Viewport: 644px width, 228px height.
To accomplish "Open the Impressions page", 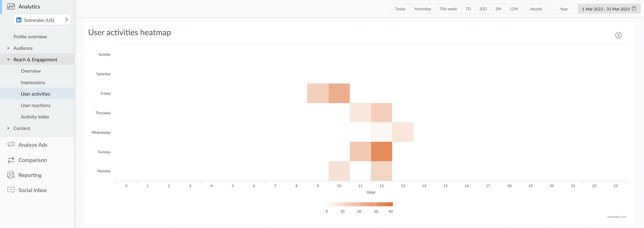I will (x=33, y=82).
